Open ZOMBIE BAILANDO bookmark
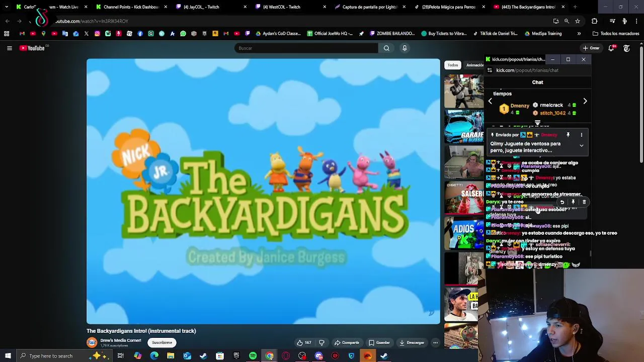This screenshot has height=362, width=644. click(392, 34)
